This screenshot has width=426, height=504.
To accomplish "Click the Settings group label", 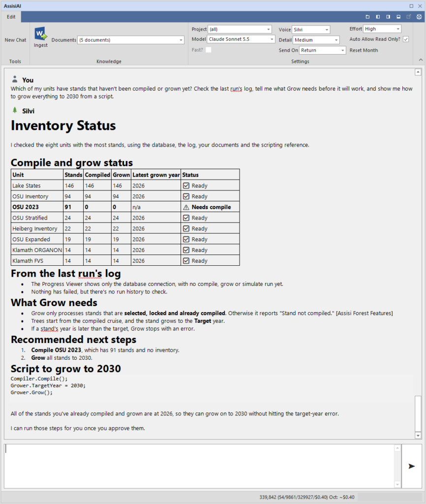I will (x=300, y=62).
